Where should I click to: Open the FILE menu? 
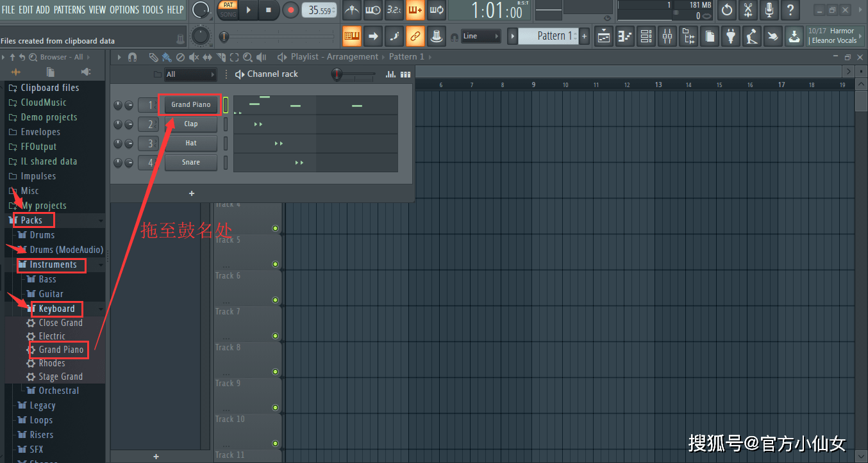coord(8,10)
